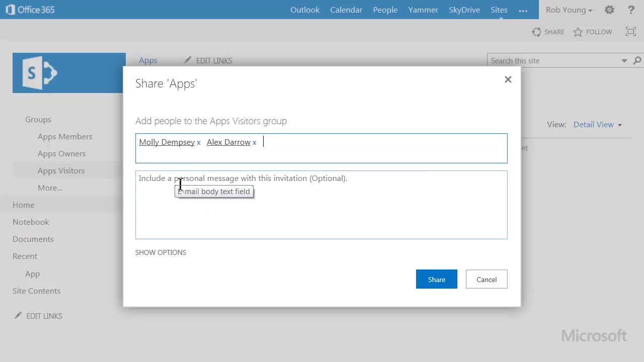Open App under Recent
This screenshot has height=362, width=644.
(x=32, y=274)
